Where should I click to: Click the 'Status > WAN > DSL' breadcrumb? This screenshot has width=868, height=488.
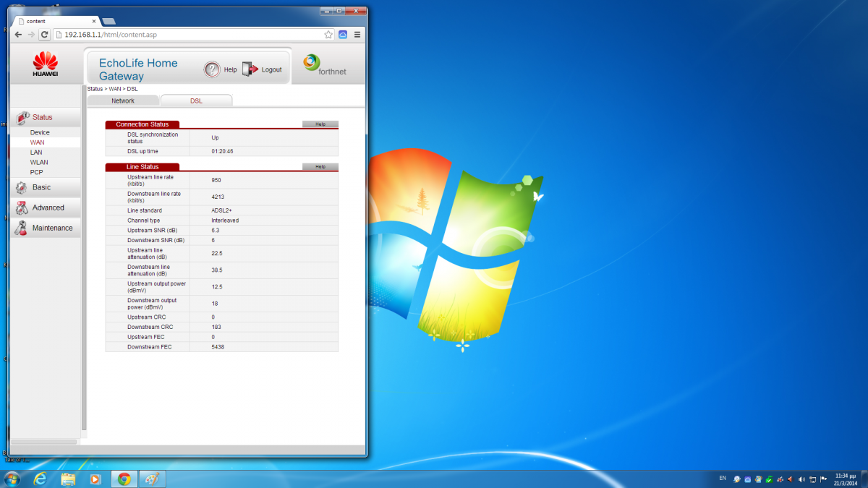coord(113,88)
